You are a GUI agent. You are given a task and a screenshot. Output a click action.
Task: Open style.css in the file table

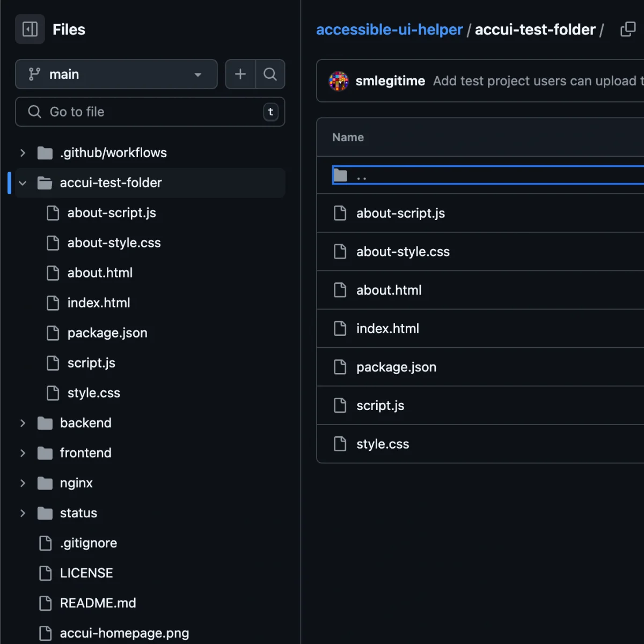pos(383,444)
